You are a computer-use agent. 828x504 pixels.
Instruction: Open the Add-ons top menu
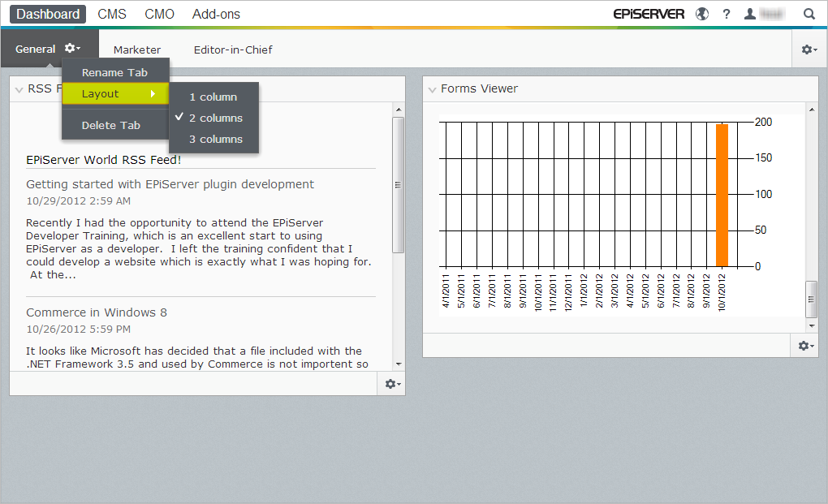(216, 15)
